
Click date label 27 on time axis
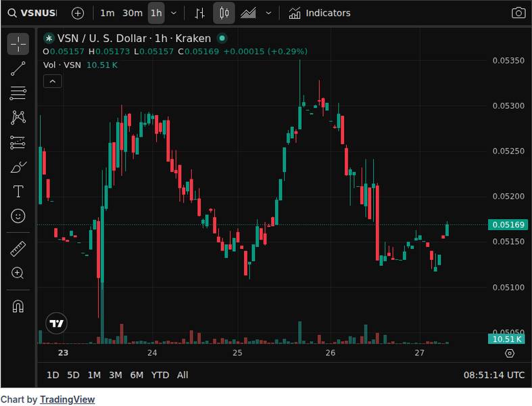point(419,353)
